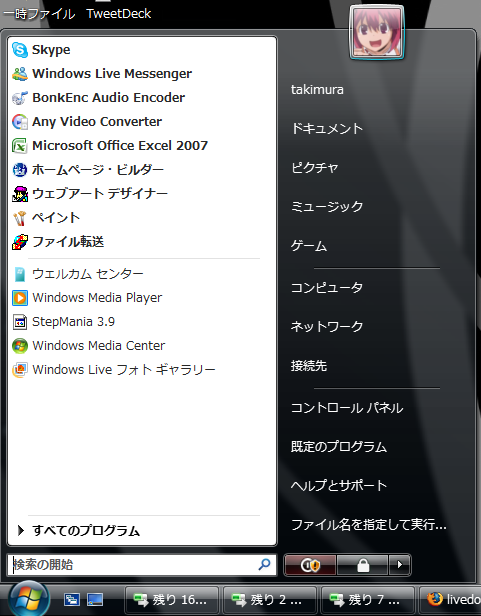Click the Skype program name text
The height and width of the screenshot is (616, 481).
[51, 50]
